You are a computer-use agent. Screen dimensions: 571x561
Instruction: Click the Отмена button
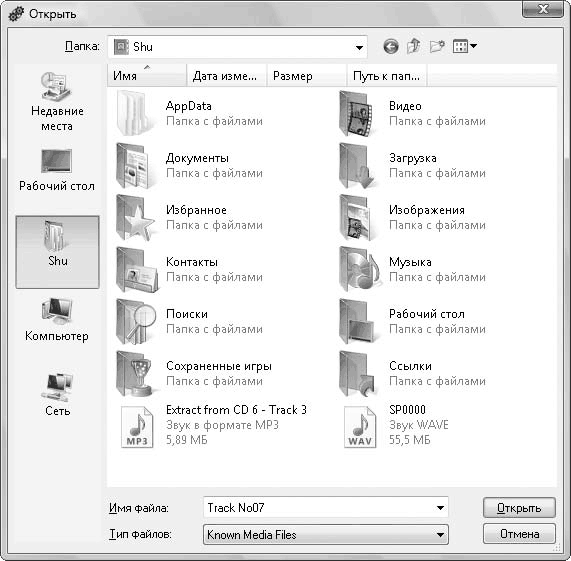[x=519, y=534]
